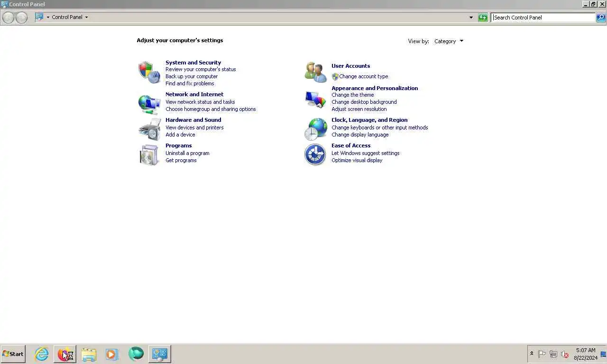Viewport: 607px width, 364px height.
Task: Select the Control Panel taskbar button
Action: click(x=160, y=354)
